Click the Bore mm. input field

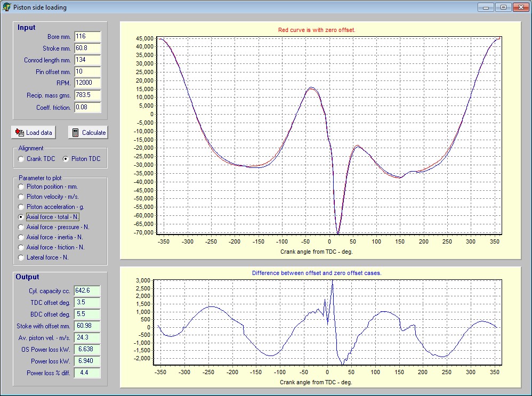(x=87, y=37)
